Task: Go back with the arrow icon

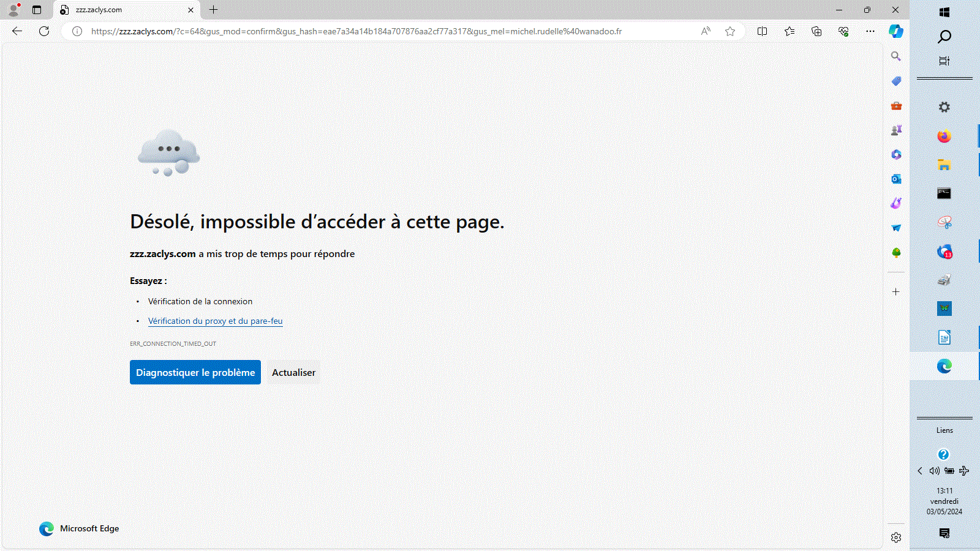Action: click(x=17, y=31)
